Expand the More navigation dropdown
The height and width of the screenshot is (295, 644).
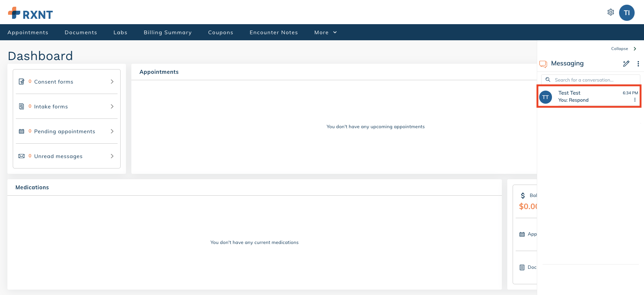click(325, 33)
